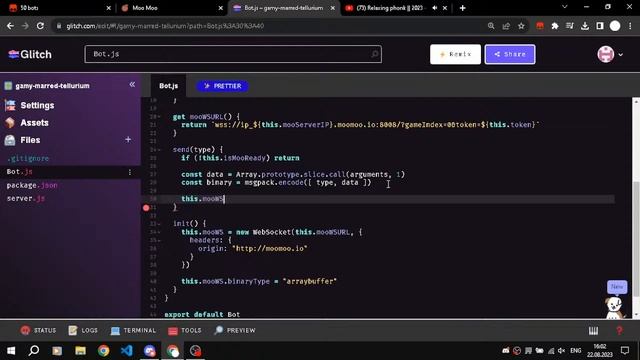This screenshot has height=360, width=640.
Task: Open Chrome three-dot menu
Action: (630, 26)
